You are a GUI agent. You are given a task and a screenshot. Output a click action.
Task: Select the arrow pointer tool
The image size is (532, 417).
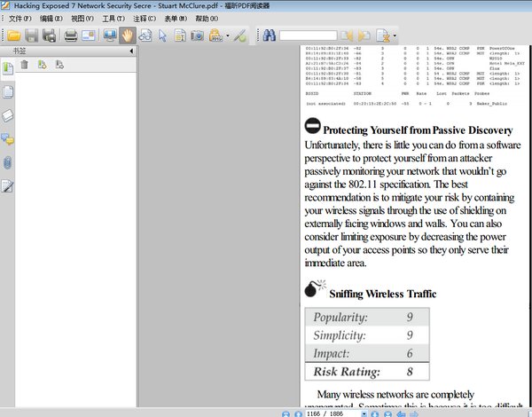coord(163,35)
